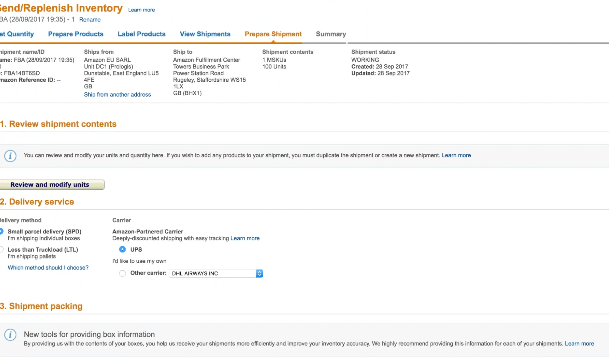Select Small parcel delivery shipping method
Image resolution: width=609 pixels, height=364 pixels.
tap(1, 231)
